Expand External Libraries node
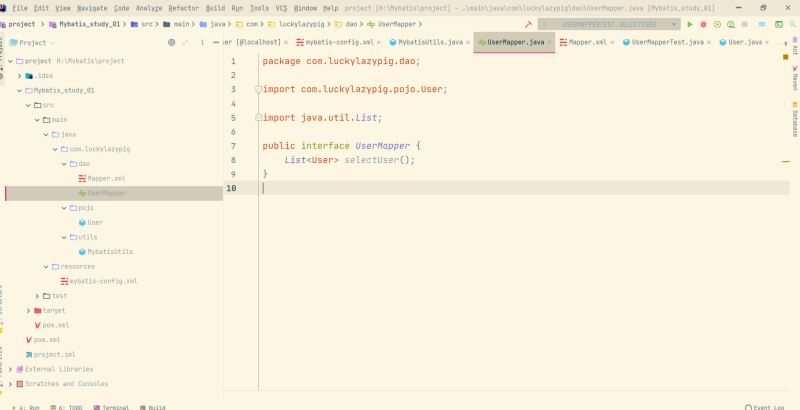800x410 pixels. pyautogui.click(x=10, y=369)
